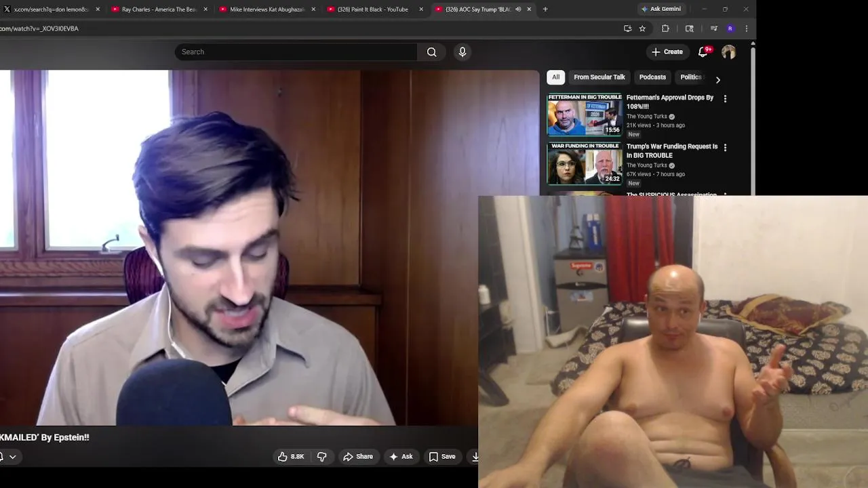Open the YouTube account avatar menu
The height and width of the screenshot is (488, 868).
[x=728, y=52]
